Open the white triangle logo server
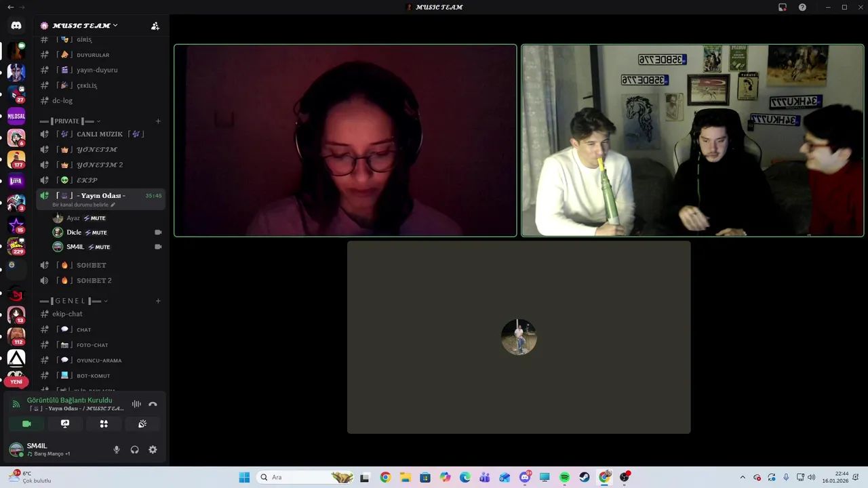 [16, 359]
